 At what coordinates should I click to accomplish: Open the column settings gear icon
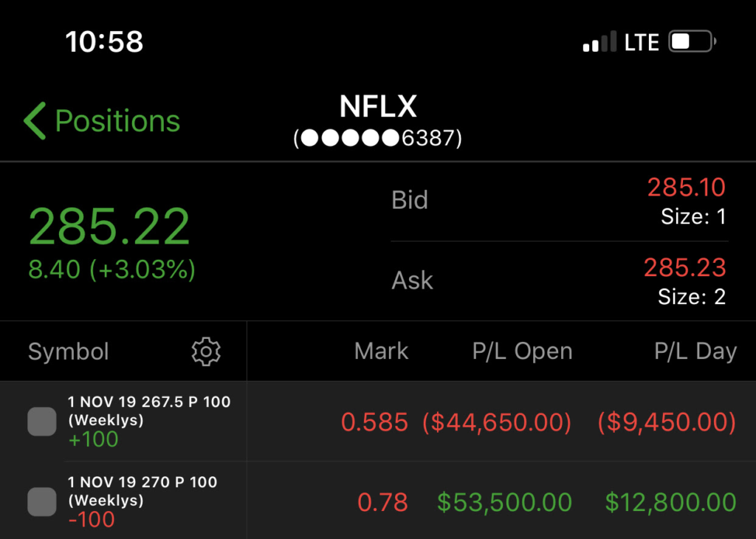point(206,351)
